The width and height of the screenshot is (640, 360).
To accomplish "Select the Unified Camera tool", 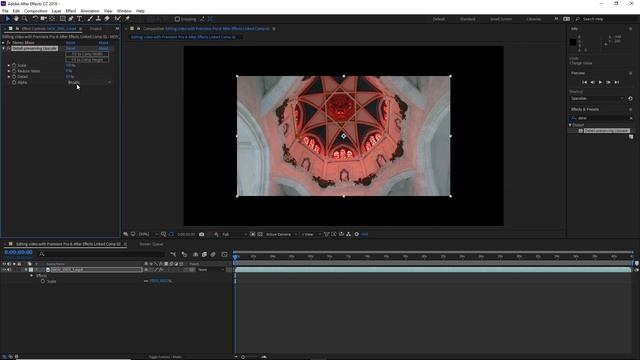I will (43, 19).
